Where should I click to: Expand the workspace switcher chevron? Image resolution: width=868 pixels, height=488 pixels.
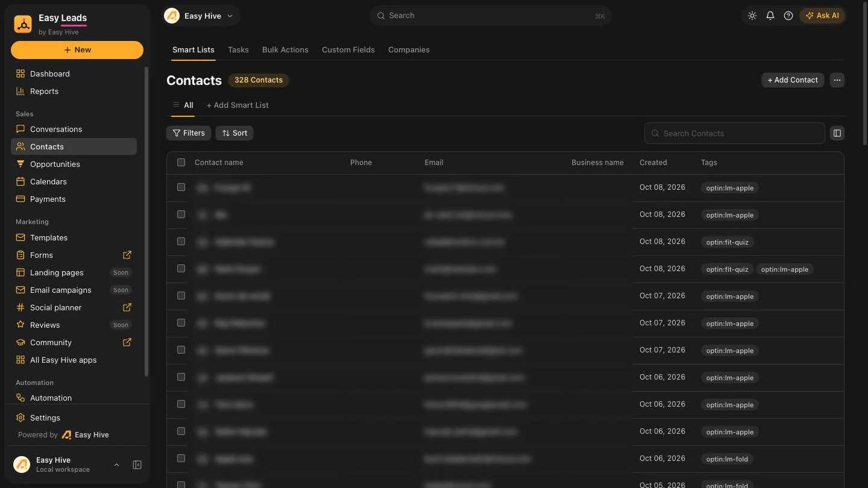click(x=116, y=465)
